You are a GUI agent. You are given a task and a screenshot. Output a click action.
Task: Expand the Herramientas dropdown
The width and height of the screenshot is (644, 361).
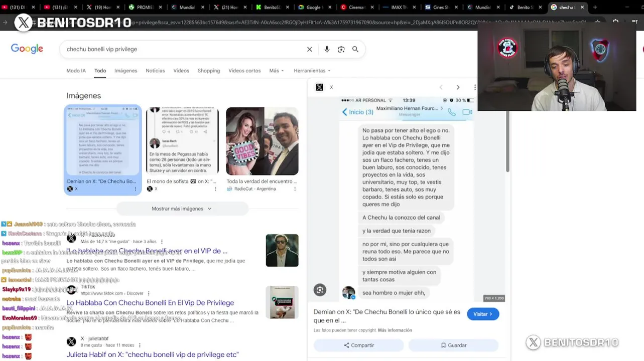(312, 71)
